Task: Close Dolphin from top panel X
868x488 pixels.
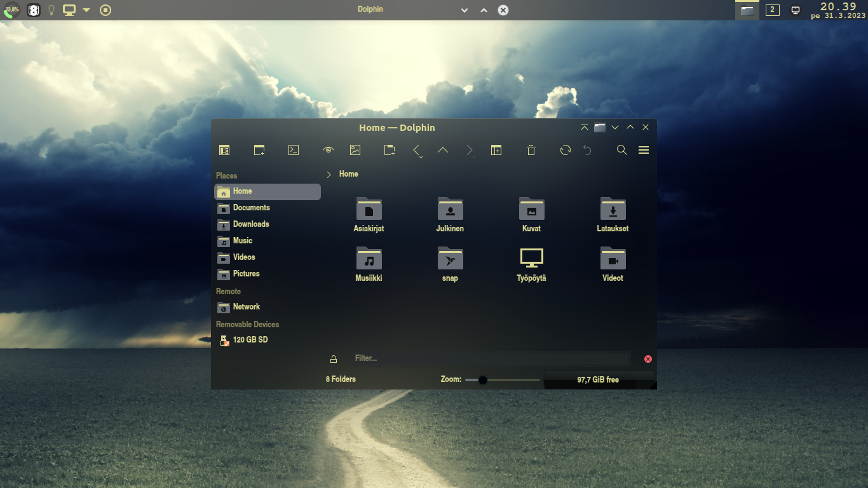Action: [x=503, y=10]
